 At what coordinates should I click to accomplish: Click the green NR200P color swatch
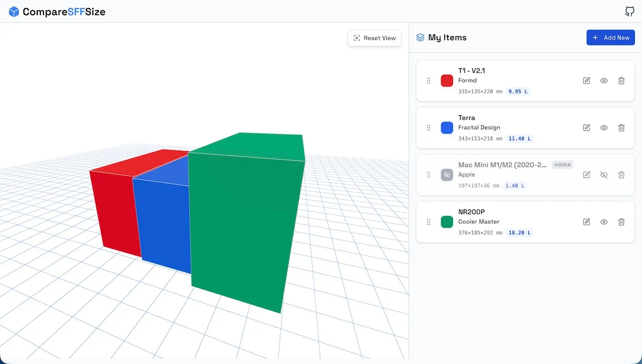[447, 222]
